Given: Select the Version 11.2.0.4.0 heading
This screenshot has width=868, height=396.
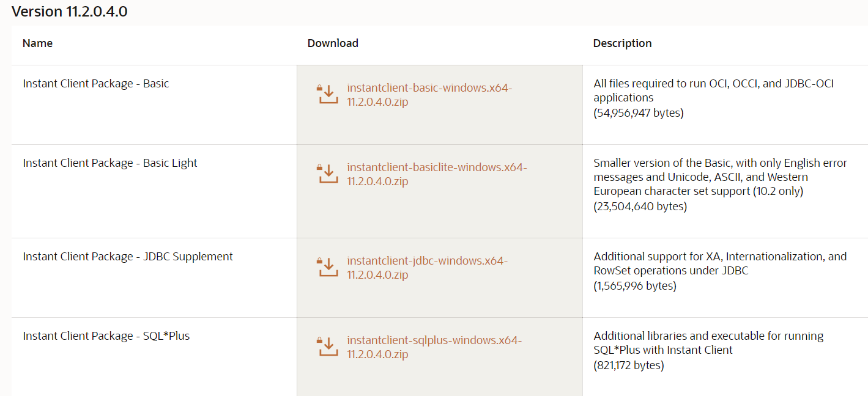Looking at the screenshot, I should coord(69,11).
